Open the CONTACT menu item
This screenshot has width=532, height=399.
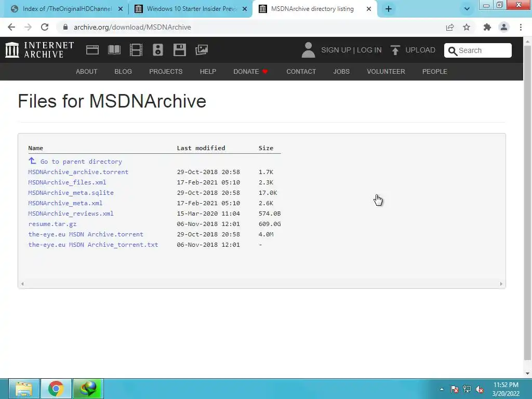tap(301, 72)
